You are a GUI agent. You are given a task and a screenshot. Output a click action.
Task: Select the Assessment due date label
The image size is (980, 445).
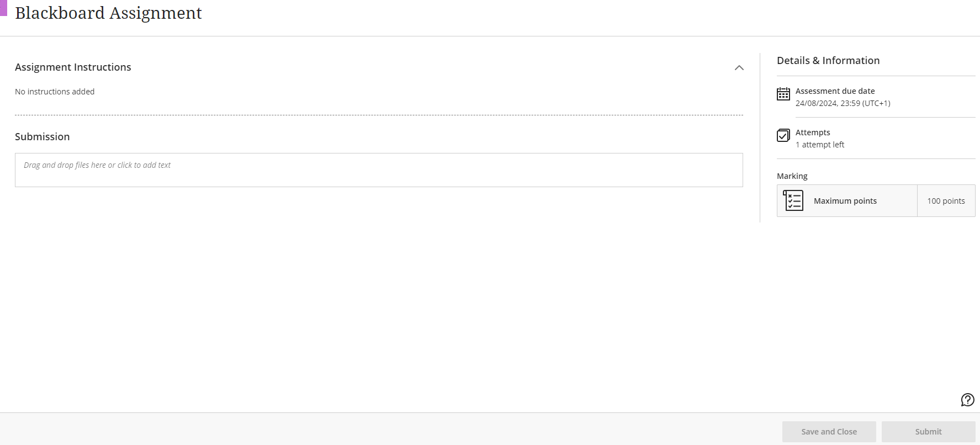[x=835, y=91]
